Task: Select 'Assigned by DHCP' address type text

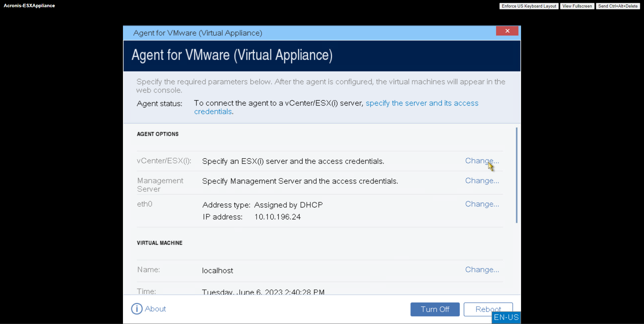Action: pos(288,205)
